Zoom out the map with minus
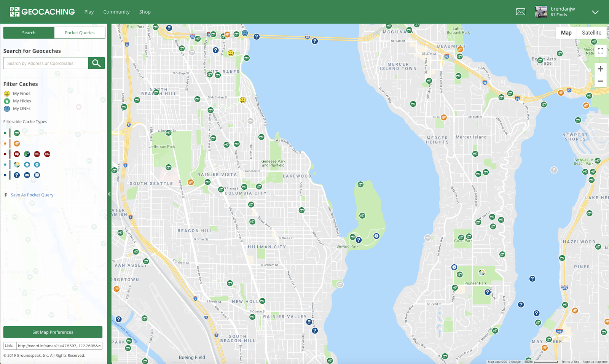The height and width of the screenshot is (364, 609). click(601, 81)
